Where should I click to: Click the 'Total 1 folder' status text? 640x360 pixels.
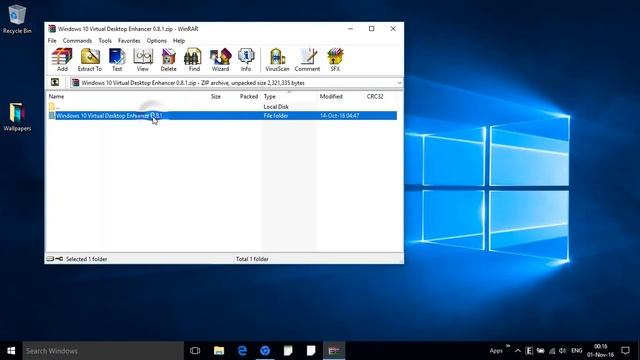252,259
